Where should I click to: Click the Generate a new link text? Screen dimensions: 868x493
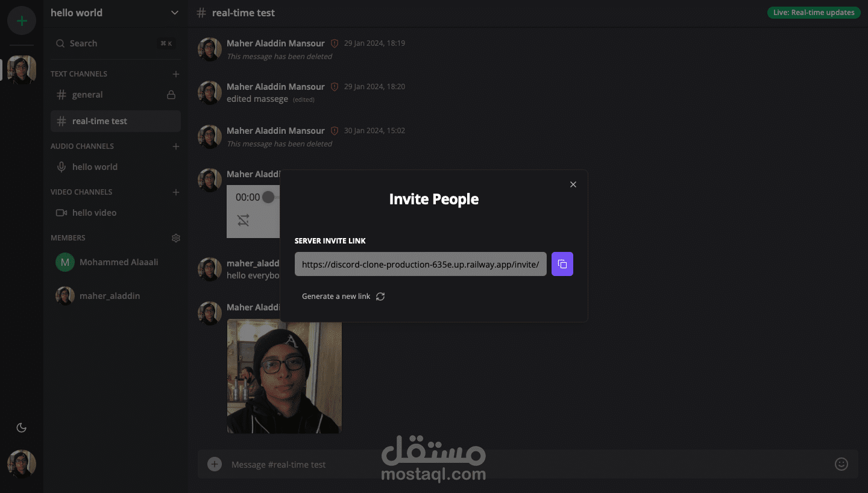coord(336,297)
